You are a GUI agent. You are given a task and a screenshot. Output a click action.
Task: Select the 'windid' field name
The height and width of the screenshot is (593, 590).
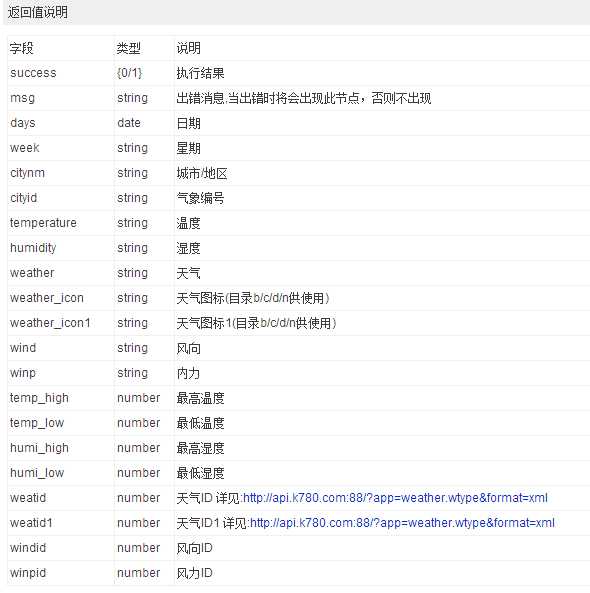[28, 547]
